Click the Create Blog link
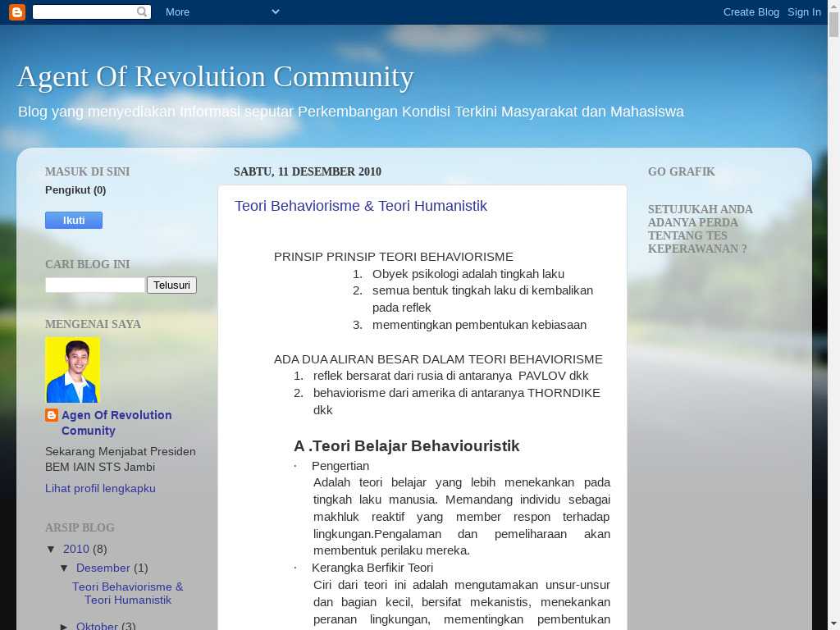The height and width of the screenshot is (630, 840). 751,11
